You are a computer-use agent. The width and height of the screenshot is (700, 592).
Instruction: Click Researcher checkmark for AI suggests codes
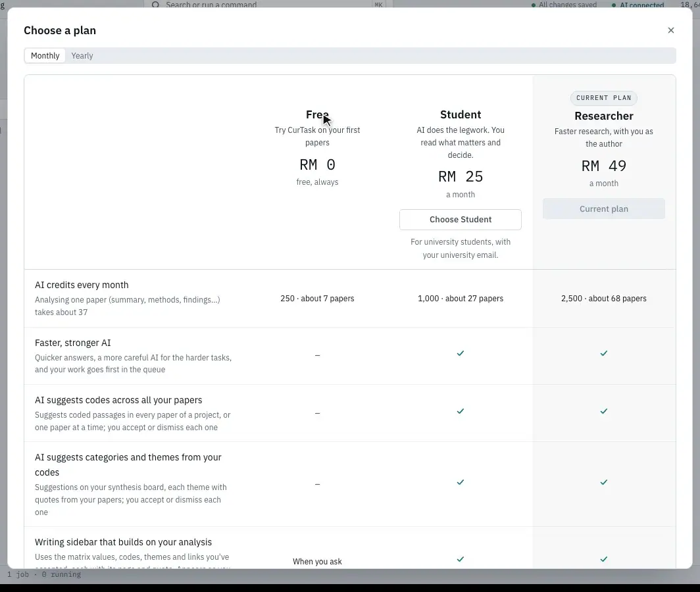(x=603, y=411)
